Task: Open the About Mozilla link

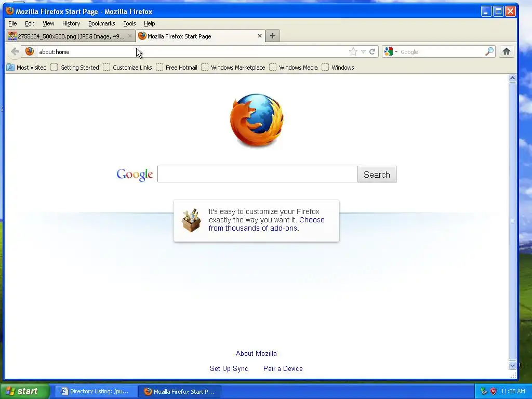Action: click(x=256, y=353)
